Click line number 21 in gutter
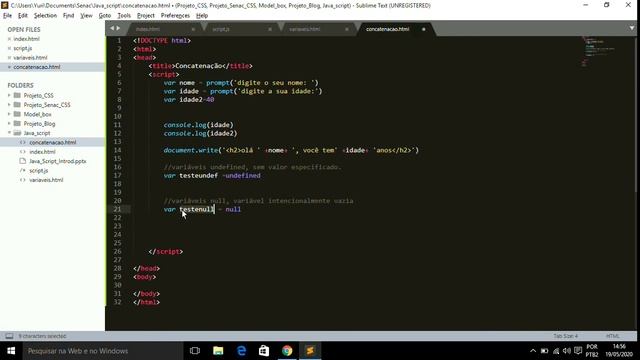This screenshot has height=360, width=640. (x=118, y=209)
